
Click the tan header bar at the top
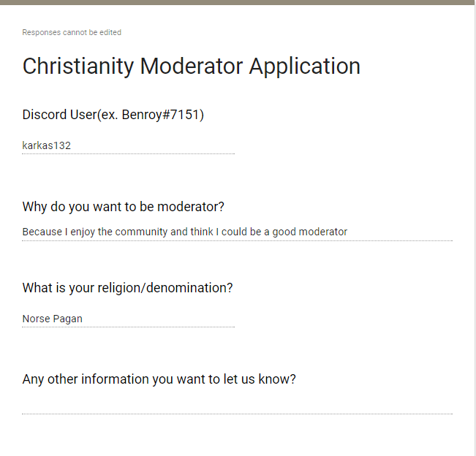coord(238,2)
